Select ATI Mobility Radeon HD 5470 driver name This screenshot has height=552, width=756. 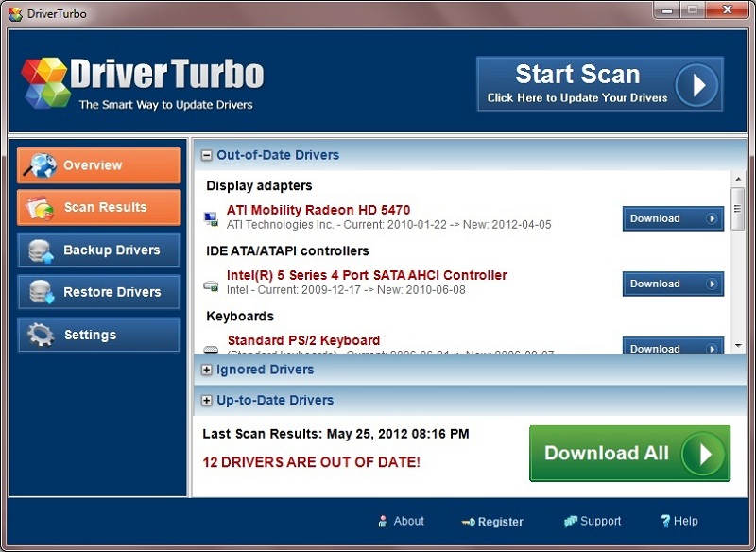(318, 210)
